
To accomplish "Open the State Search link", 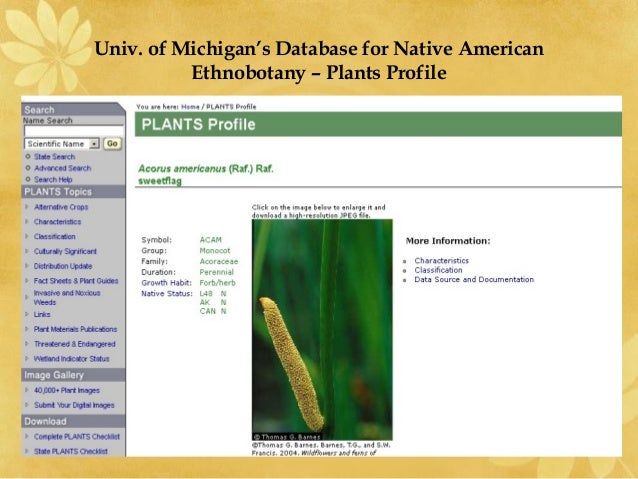I will coord(55,157).
